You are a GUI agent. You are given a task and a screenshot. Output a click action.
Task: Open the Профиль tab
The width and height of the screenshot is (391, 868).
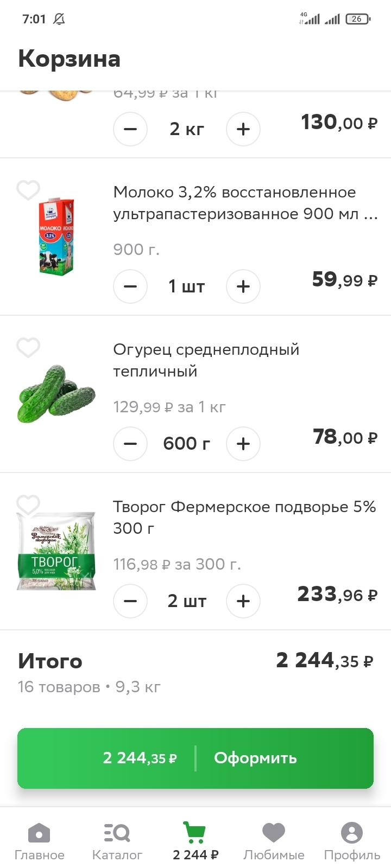pos(352,841)
